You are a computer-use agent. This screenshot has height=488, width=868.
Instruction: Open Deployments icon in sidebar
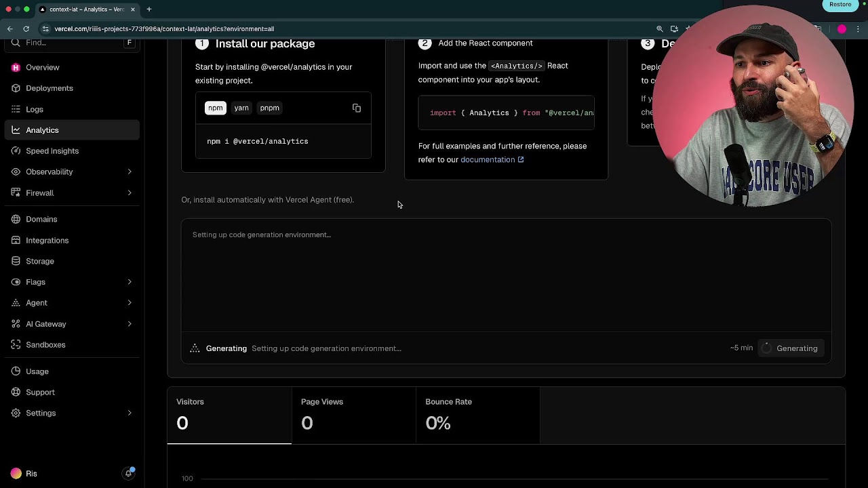pos(16,88)
